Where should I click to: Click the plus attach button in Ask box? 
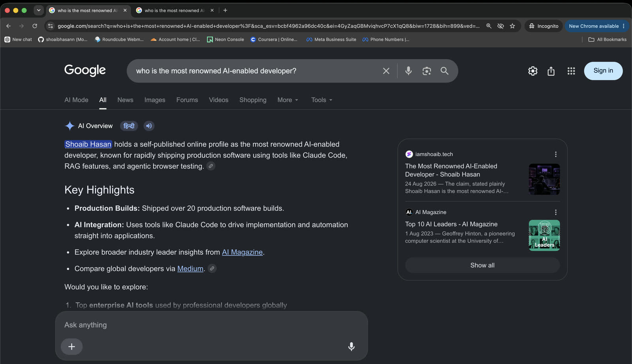pyautogui.click(x=71, y=347)
